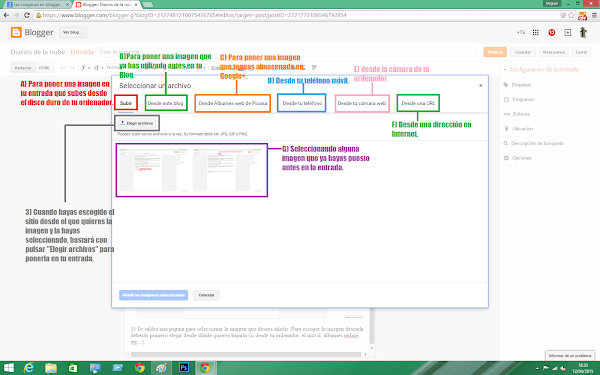The height and width of the screenshot is (375, 600).
Task: Click the editor Redo arrow
Action: click(72, 68)
